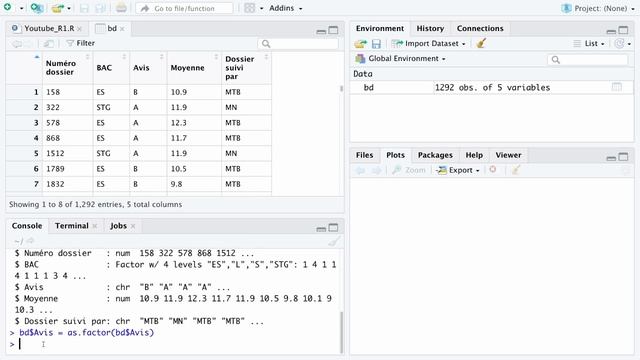Maximize the source pane
Screen dimensions: 640x360
click(333, 30)
